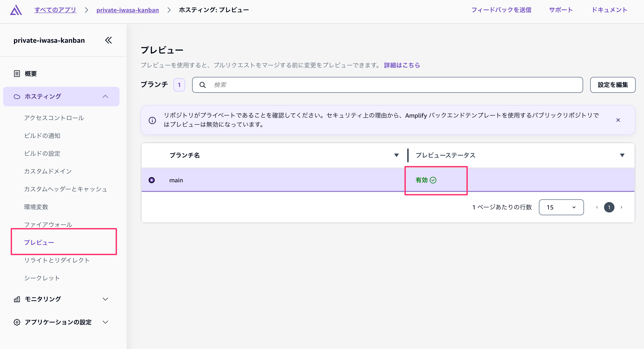Open ファイアウォール in the sidebar

(x=48, y=224)
